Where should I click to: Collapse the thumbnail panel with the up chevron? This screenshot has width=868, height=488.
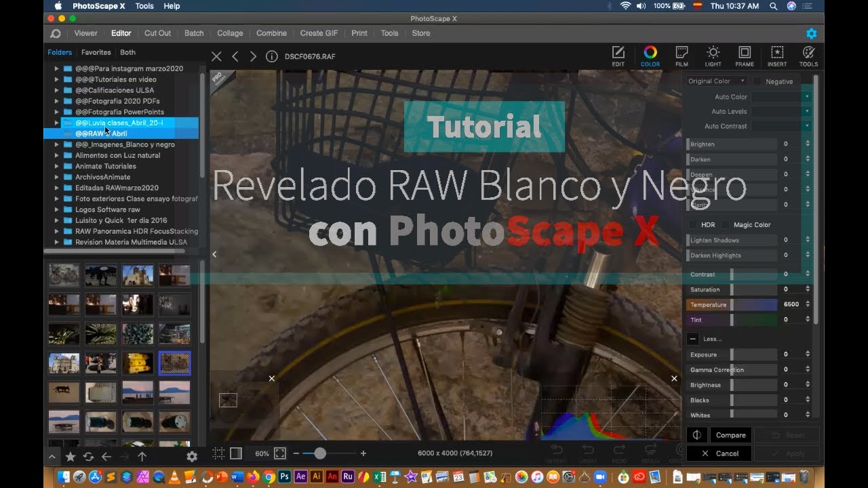[x=52, y=457]
